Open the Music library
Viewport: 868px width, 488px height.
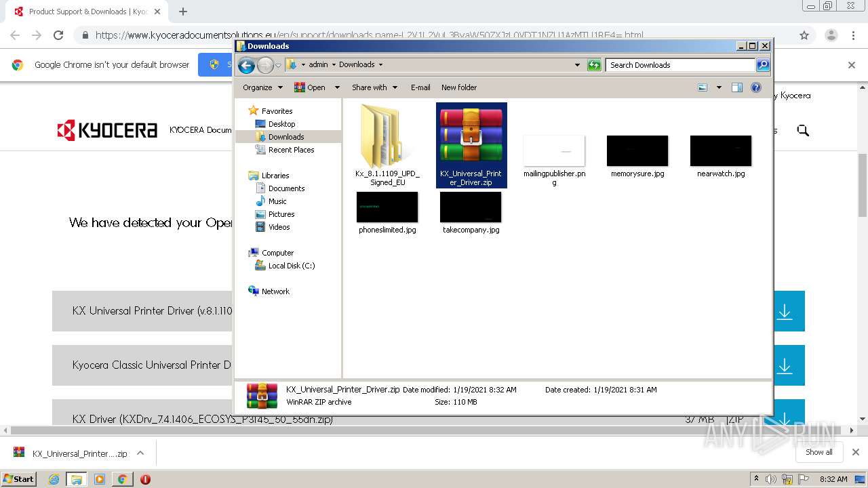tap(277, 201)
